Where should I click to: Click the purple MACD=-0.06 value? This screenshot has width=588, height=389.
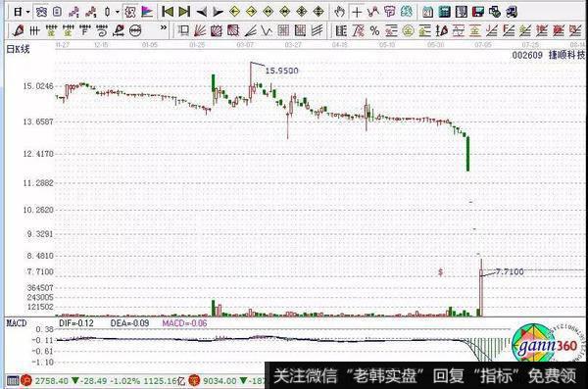coord(184,323)
